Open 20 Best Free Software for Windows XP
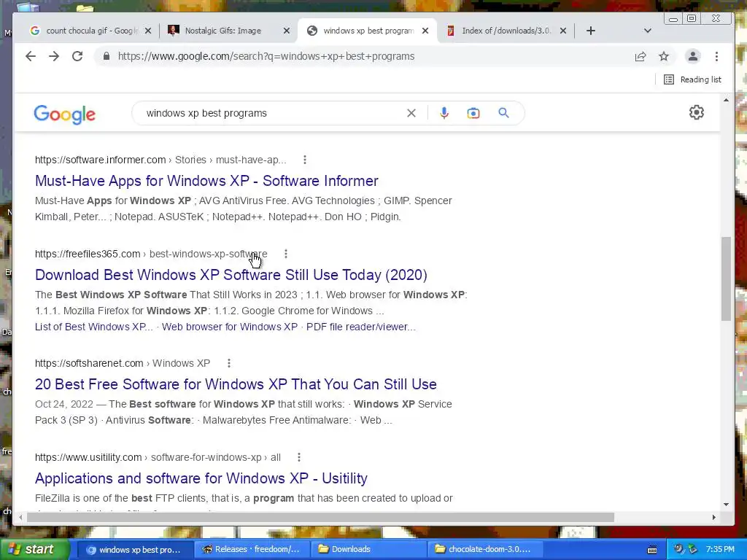 236,384
